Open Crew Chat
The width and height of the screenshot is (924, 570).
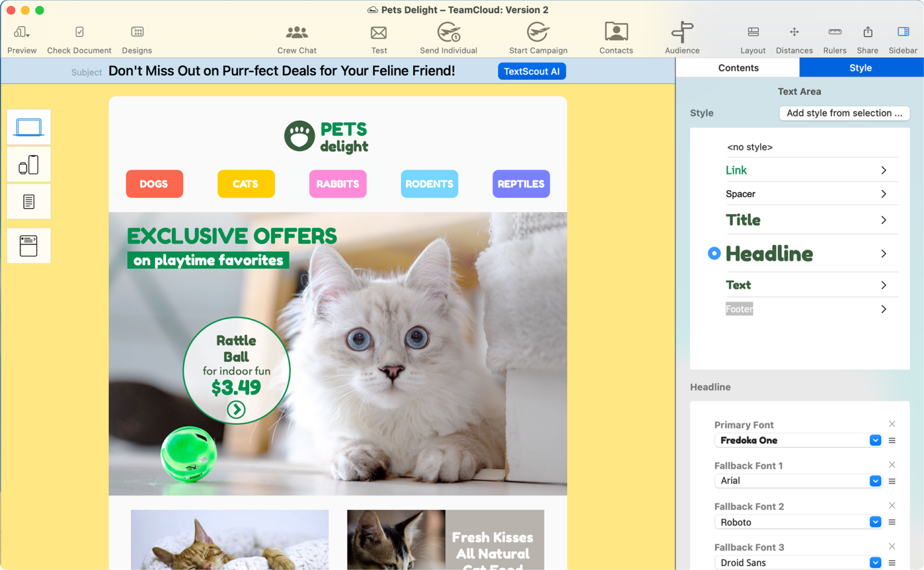pos(297,37)
